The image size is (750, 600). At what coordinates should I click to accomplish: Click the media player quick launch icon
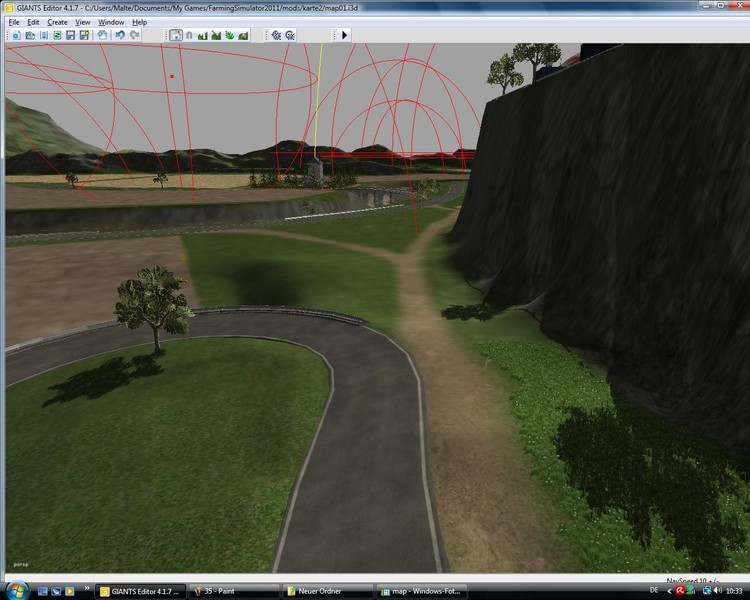[x=69, y=591]
